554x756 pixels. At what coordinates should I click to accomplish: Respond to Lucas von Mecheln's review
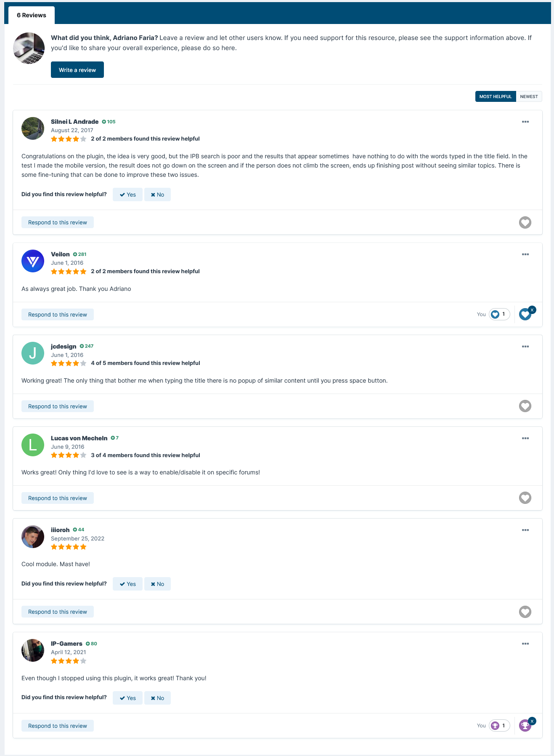point(58,498)
